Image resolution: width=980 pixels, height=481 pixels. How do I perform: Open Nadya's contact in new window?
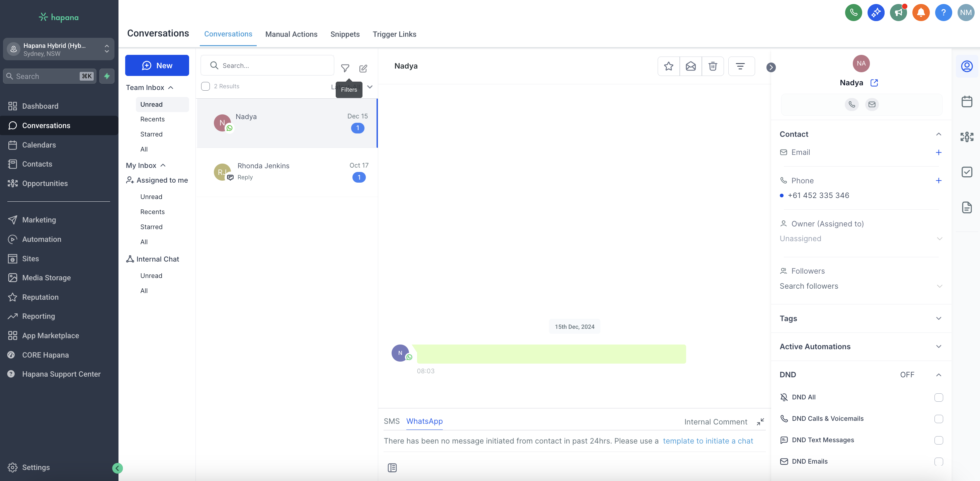(874, 83)
